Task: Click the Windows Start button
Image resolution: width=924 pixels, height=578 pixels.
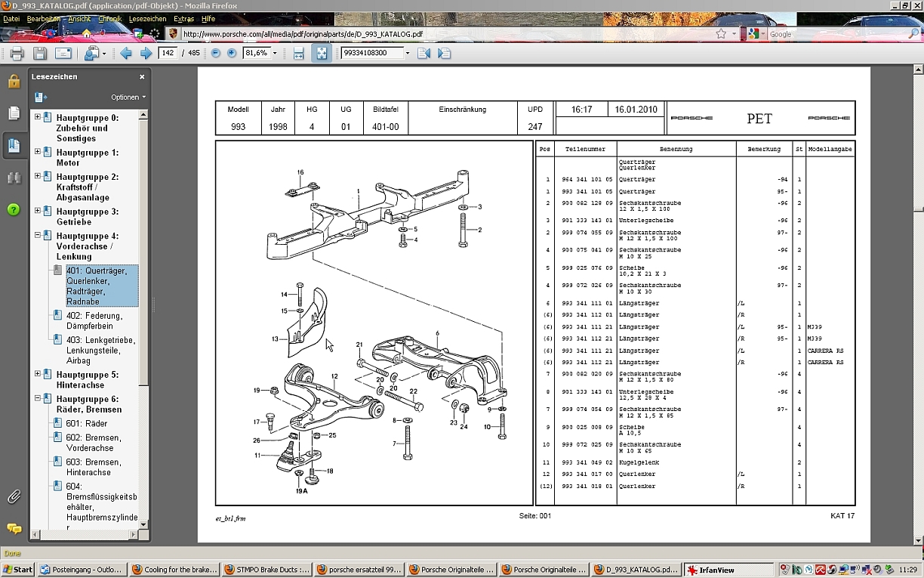Action: point(17,570)
